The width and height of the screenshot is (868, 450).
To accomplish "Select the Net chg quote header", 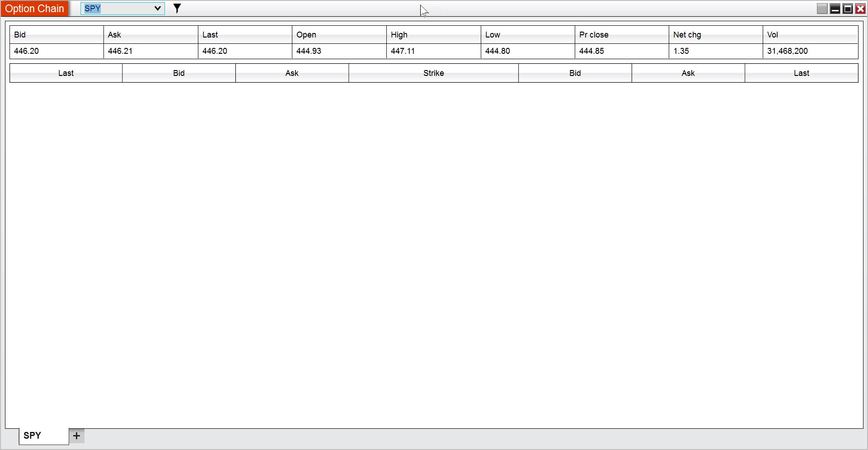I will click(x=716, y=35).
